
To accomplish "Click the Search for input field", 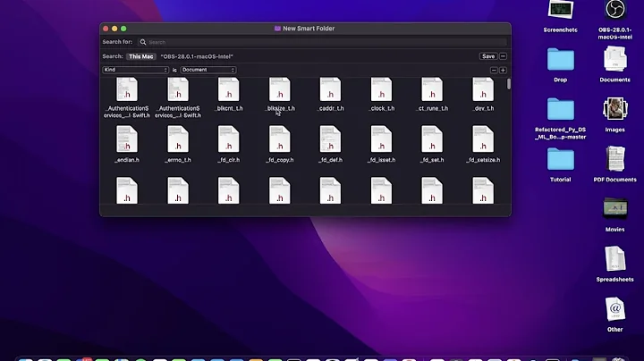I will [322, 42].
